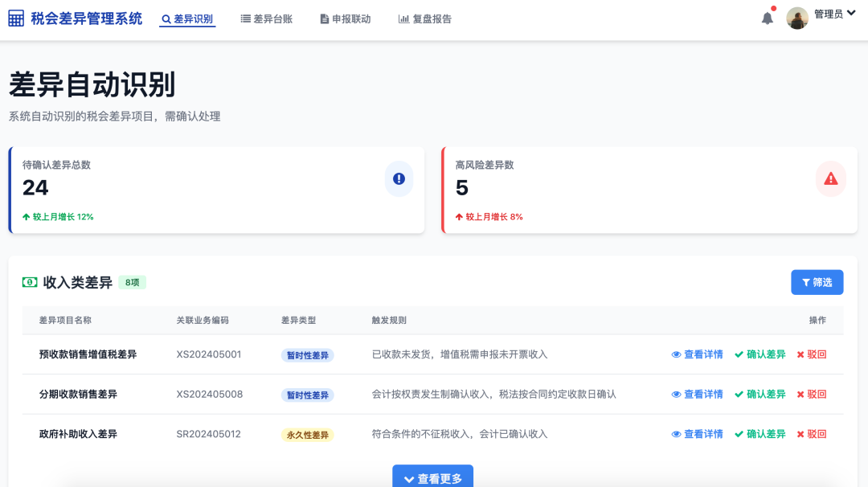Click the 筛选 filter button
The image size is (868, 487).
pyautogui.click(x=817, y=282)
